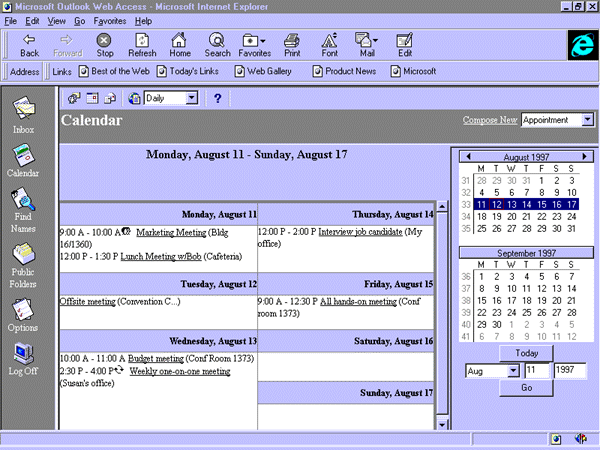Click the year field showing 1997
Screen dimensions: 600x450
click(572, 370)
